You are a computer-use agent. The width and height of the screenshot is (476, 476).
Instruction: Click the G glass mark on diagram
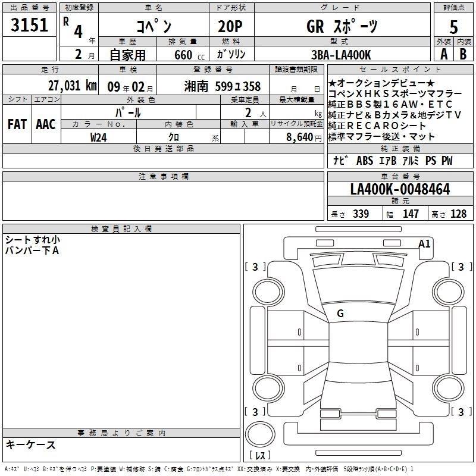[x=340, y=314]
